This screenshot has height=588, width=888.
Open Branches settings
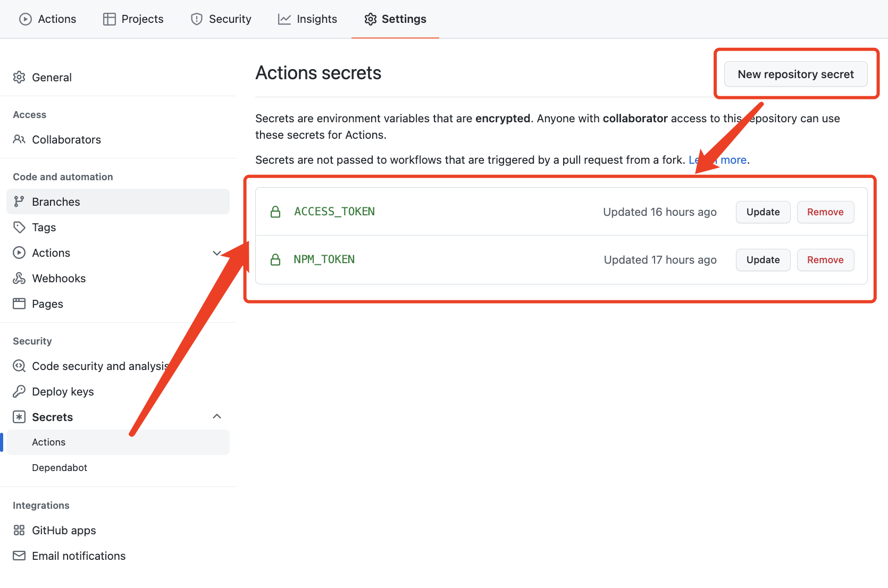coord(118,201)
